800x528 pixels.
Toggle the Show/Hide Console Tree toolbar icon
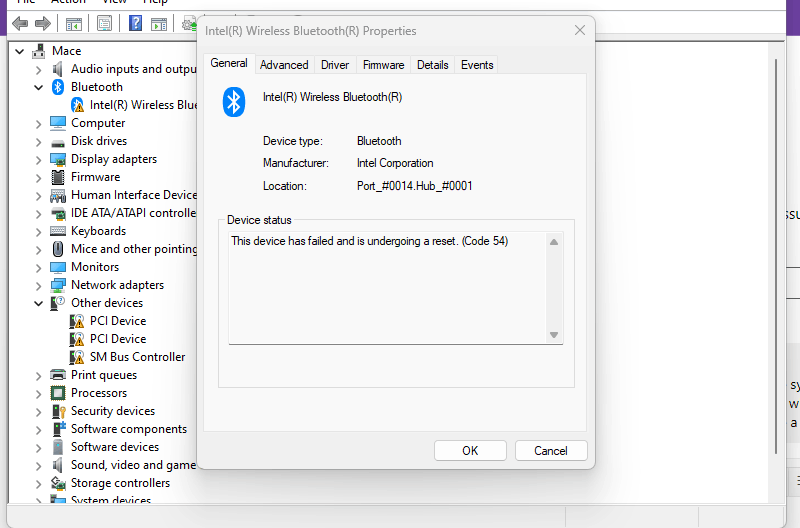(74, 23)
